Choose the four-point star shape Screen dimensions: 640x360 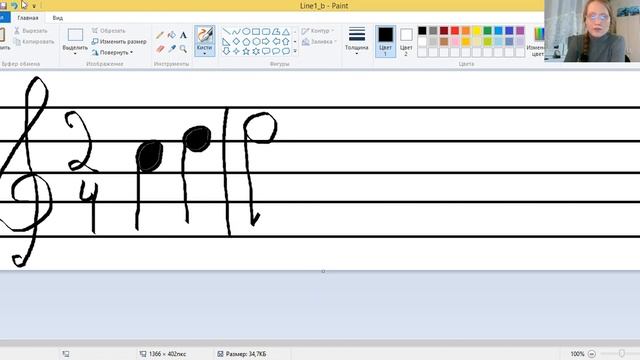coord(236,51)
